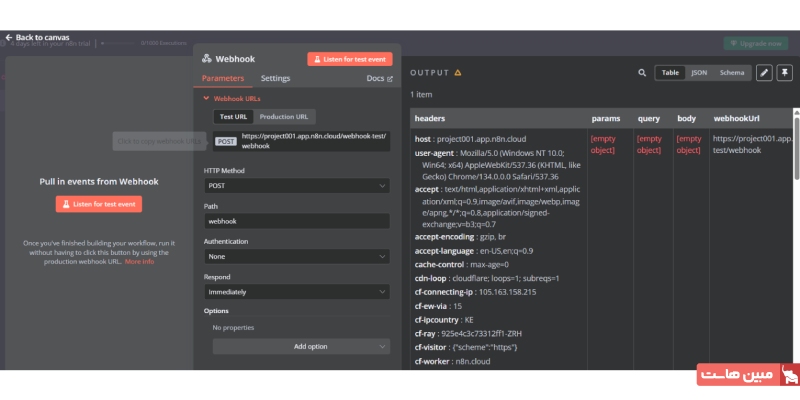Click the pencil edit output icon
The image size is (800, 400).
(x=764, y=72)
